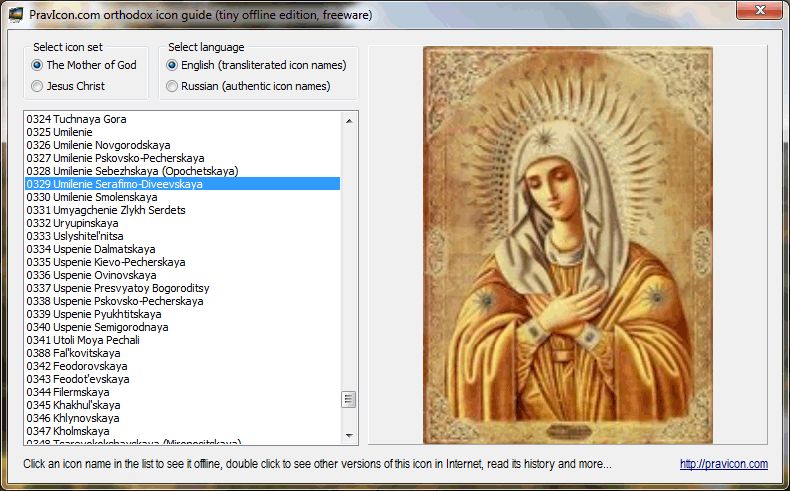This screenshot has width=790, height=491.
Task: Select 0324 Tuchnaya Gora
Action: pos(182,119)
